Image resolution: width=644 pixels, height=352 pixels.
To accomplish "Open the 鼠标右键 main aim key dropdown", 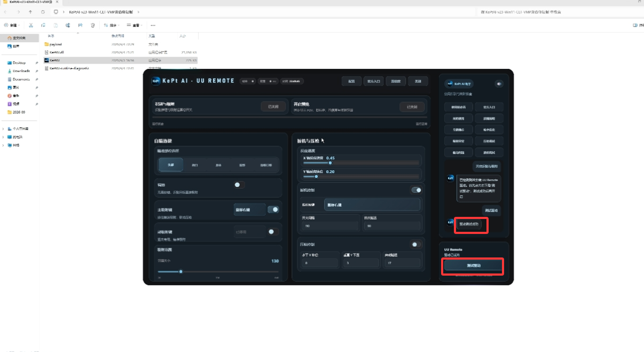I will tap(249, 210).
